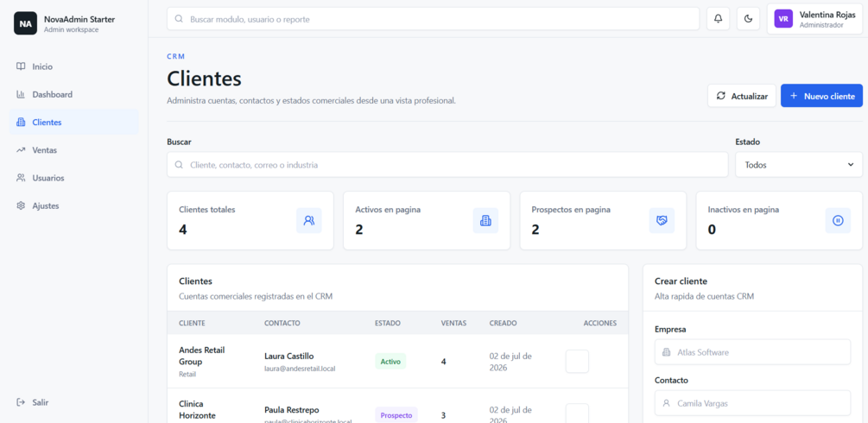Click the Andes Retail Group client name
The height and width of the screenshot is (423, 868).
coord(202,356)
